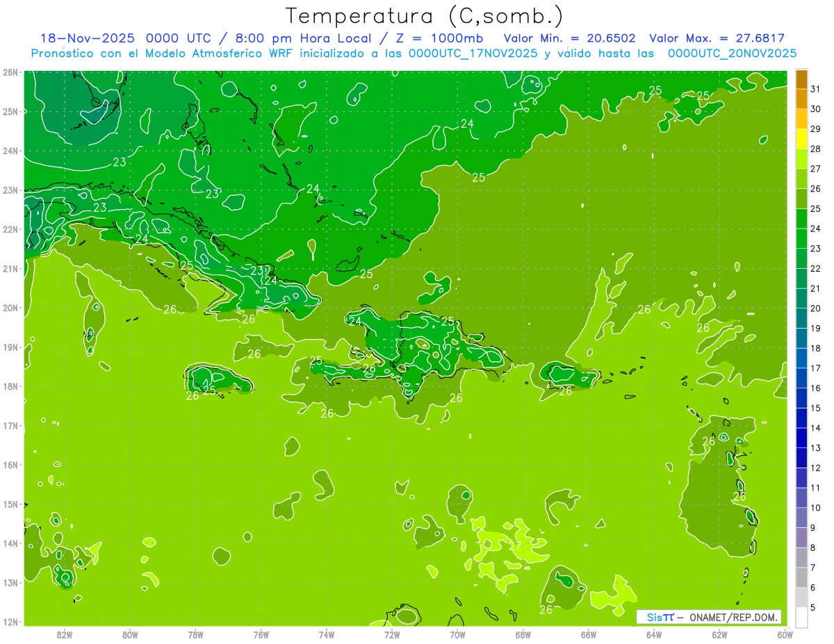
Task: Click the 21N latitude axis label
Action: [10, 268]
